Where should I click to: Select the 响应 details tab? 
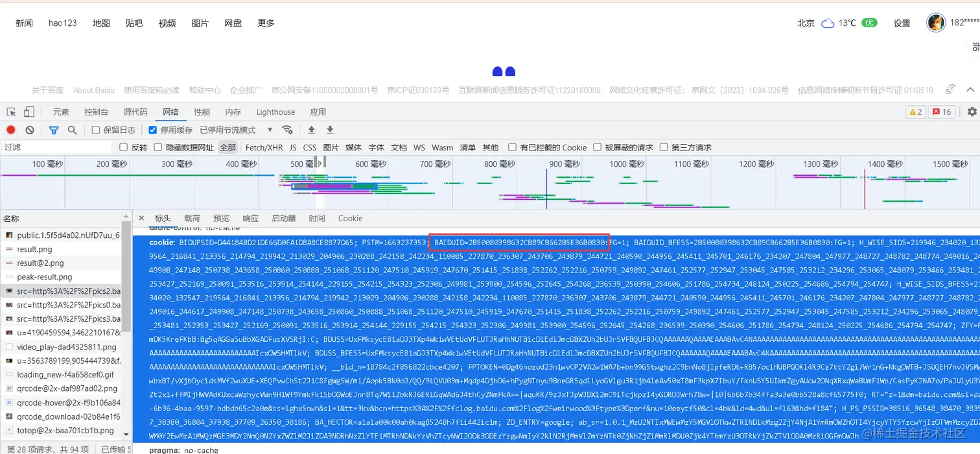(x=250, y=218)
